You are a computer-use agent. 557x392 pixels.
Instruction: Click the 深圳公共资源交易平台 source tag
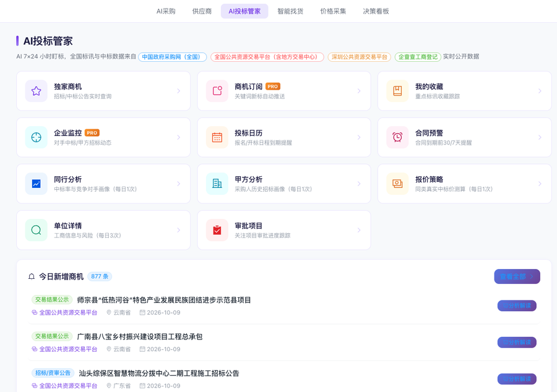pos(359,57)
